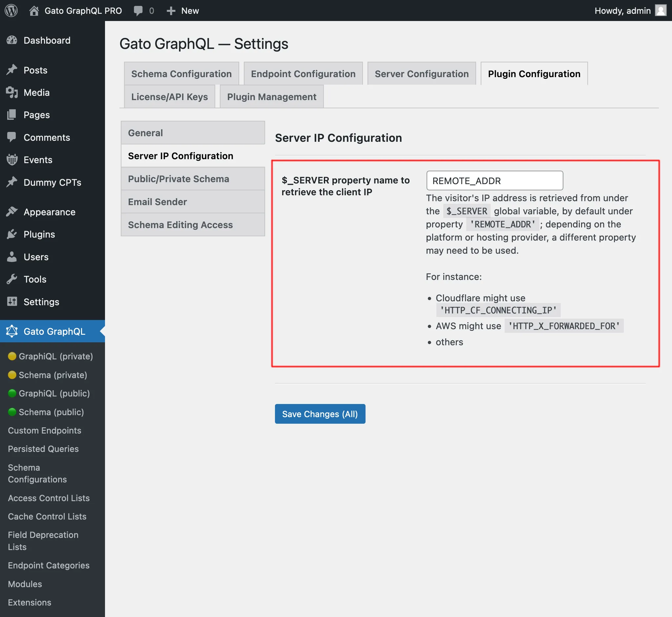Select Email Sender section
This screenshot has width=672, height=617.
point(193,202)
